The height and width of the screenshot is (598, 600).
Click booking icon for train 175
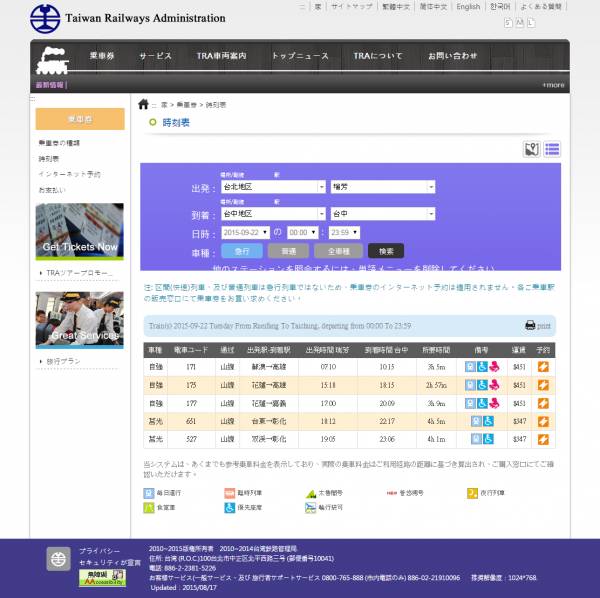[543, 385]
